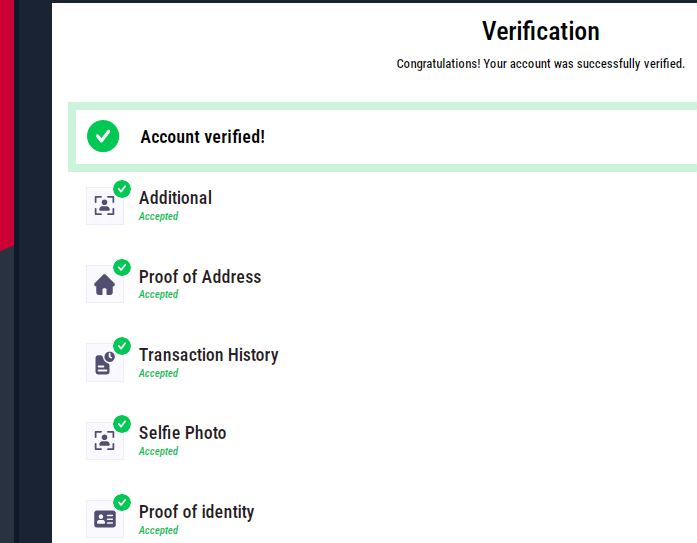This screenshot has width=697, height=543.
Task: Click the Transaction History document-clock icon
Action: 104,363
